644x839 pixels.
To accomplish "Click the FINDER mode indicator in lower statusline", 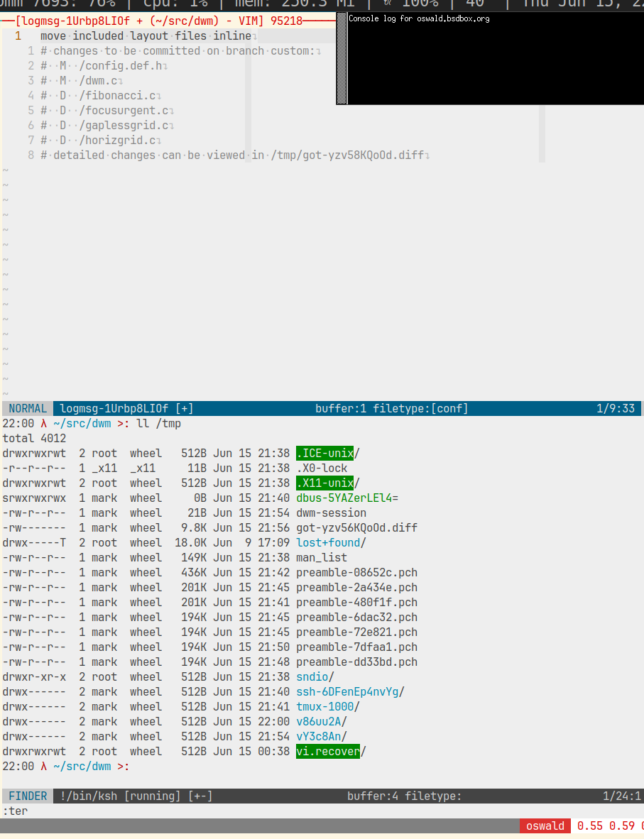I will pos(28,796).
